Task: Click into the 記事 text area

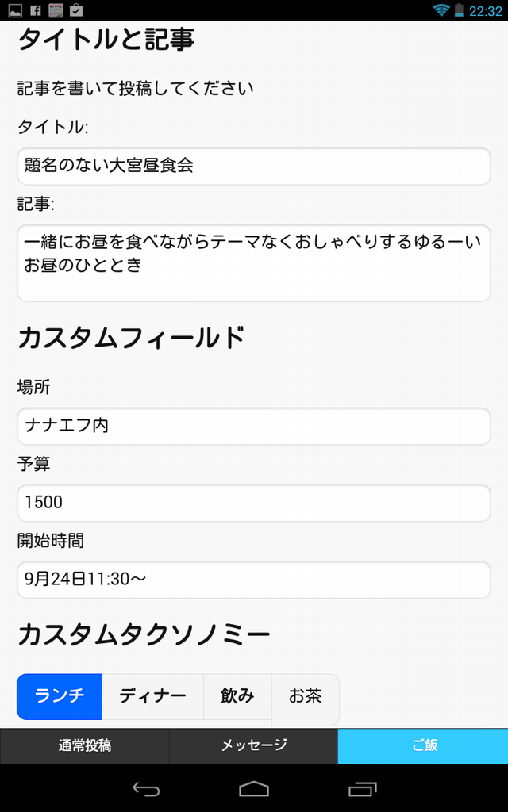Action: pos(254,262)
